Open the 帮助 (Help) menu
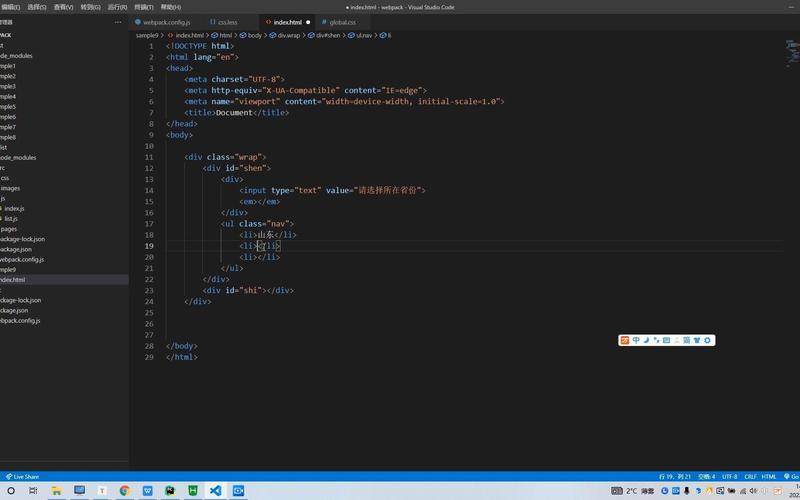 pyautogui.click(x=170, y=7)
